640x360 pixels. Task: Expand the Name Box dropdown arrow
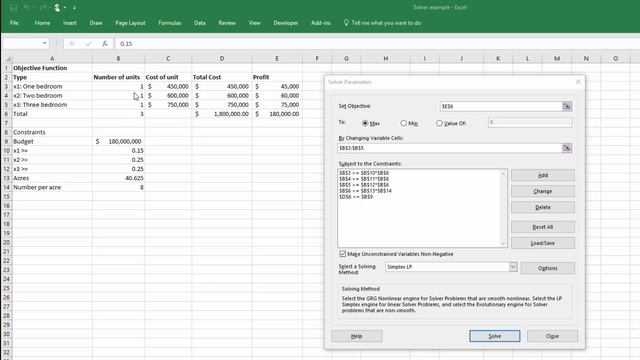point(44,43)
